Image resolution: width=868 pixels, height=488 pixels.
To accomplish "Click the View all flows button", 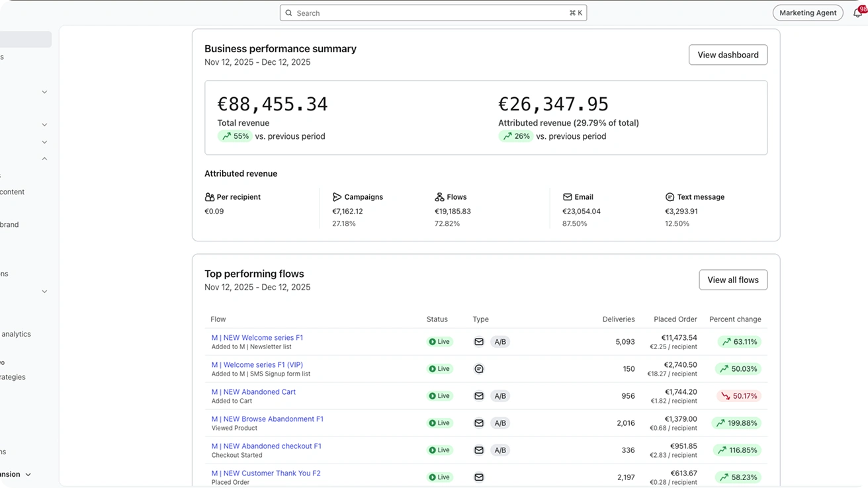I will pyautogui.click(x=732, y=280).
